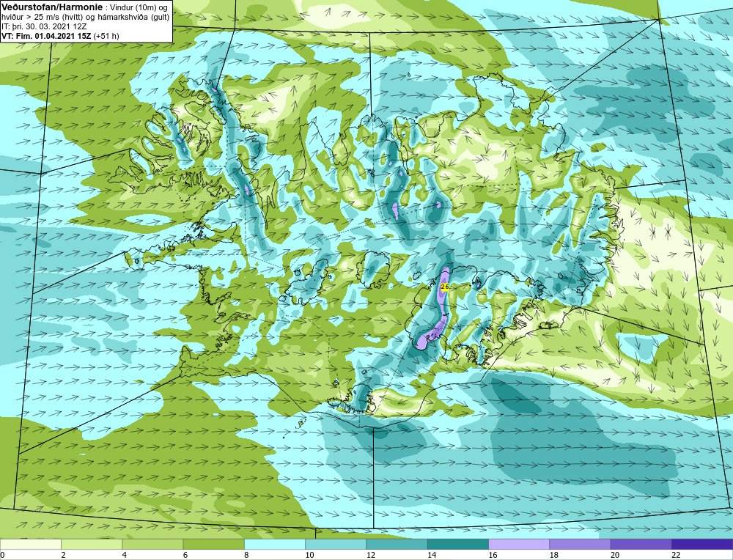This screenshot has height=560, width=733.
Task: Click the 20-22 m/s violet legend swatch
Action: coord(641,544)
